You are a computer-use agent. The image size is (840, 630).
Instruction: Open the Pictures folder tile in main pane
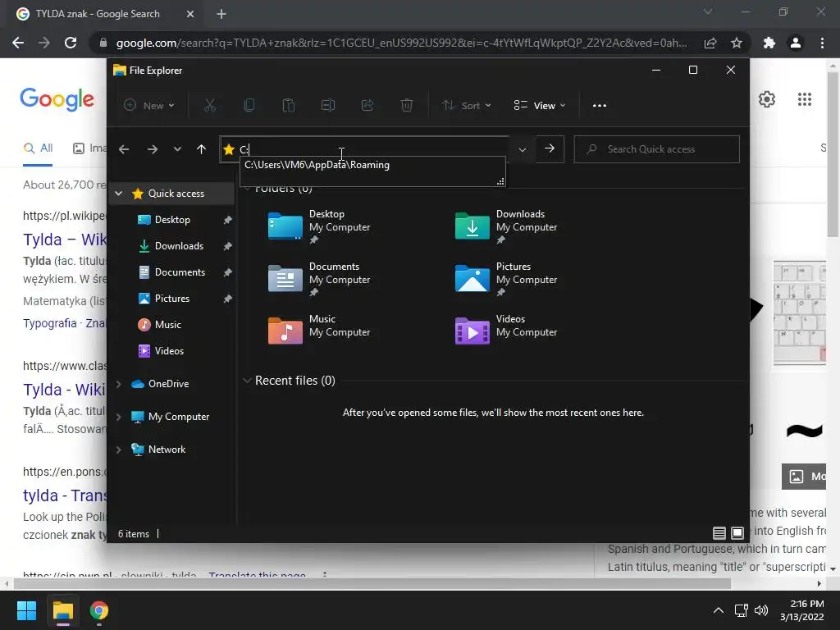(506, 279)
